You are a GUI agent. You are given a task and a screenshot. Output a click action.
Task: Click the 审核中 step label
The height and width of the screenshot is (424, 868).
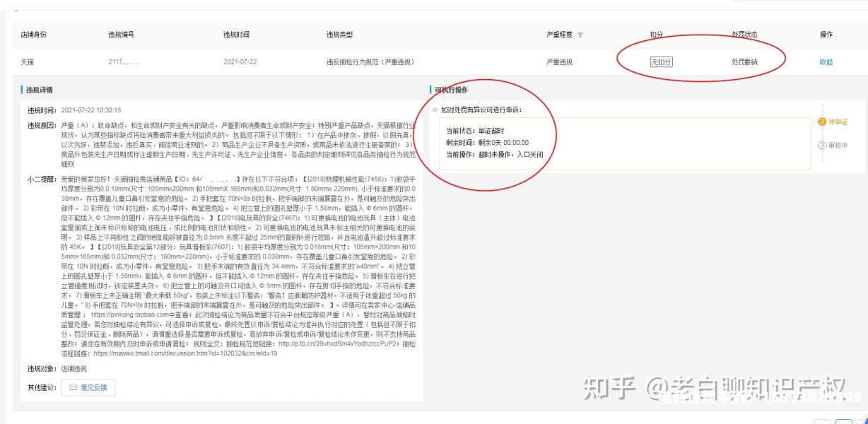pos(838,146)
